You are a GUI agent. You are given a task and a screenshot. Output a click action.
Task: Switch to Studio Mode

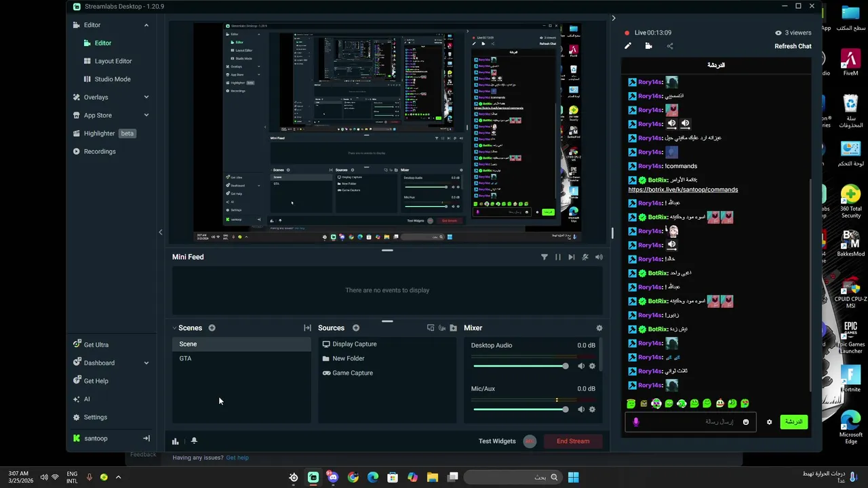pos(112,79)
